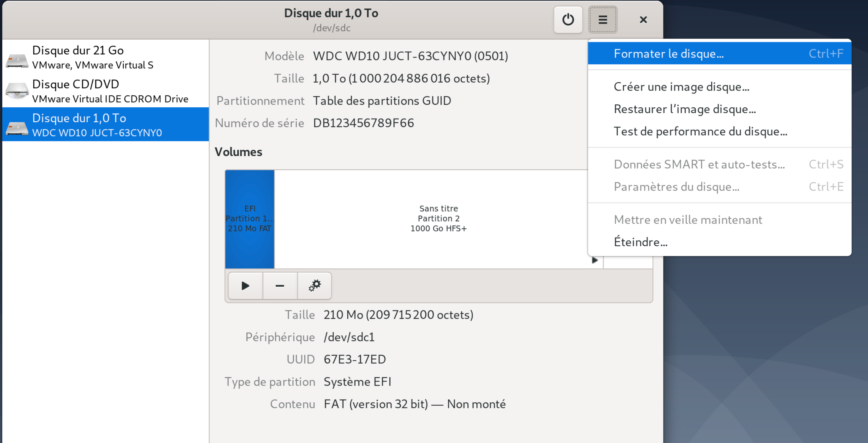868x443 pixels.
Task: Select the CD/DVD drive icon
Action: tap(17, 91)
